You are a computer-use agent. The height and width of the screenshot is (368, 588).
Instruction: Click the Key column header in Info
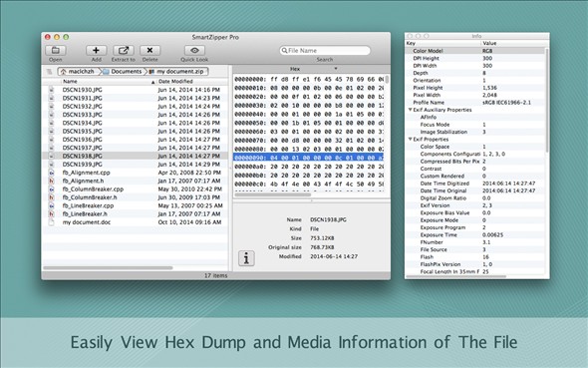[x=442, y=43]
